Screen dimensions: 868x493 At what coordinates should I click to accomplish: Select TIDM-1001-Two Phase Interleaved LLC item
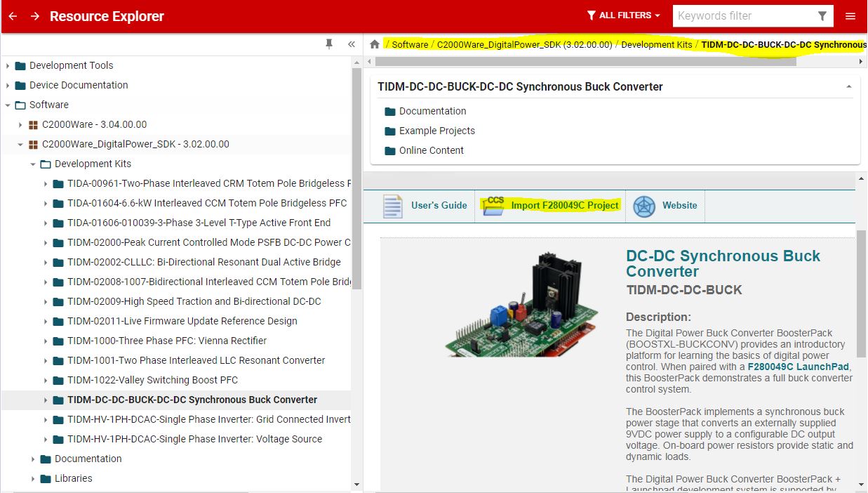tap(196, 360)
